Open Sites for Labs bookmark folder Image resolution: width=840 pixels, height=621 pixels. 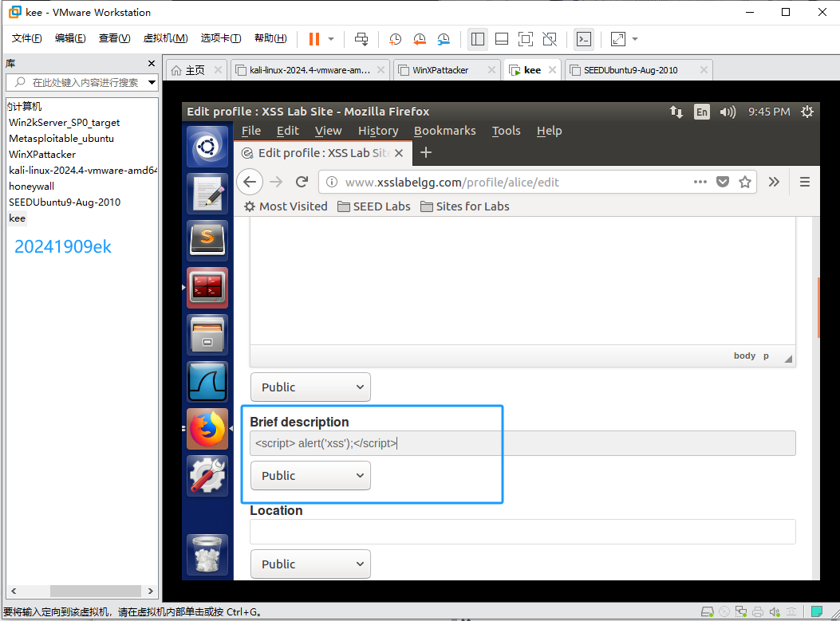coord(465,206)
